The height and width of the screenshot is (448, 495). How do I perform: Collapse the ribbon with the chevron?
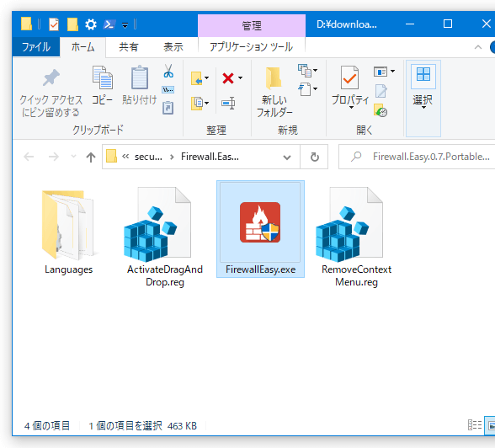(478, 48)
